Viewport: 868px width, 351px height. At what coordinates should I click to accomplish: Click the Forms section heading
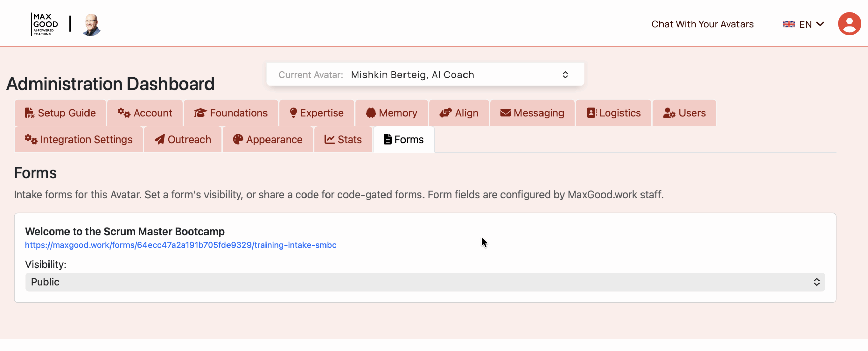[x=35, y=173]
